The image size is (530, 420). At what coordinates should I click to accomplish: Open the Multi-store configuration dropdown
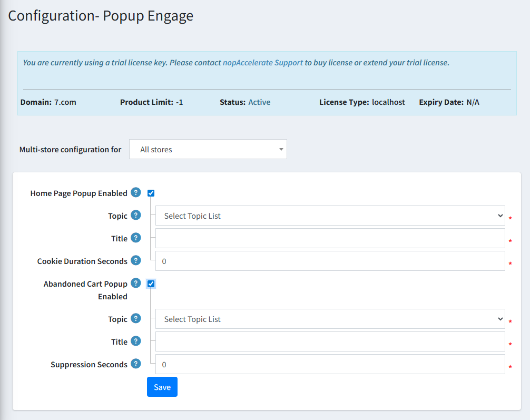click(x=208, y=149)
